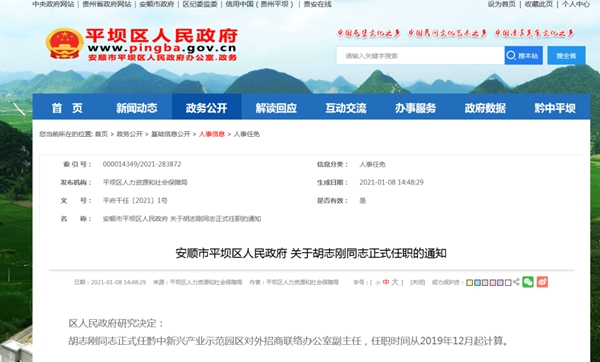600x362 pixels.
Task: Open the 安顺市政府 top link
Action: point(157,4)
